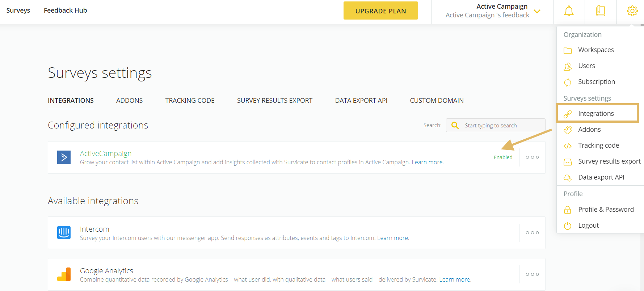Click the Subscription cycle icon
This screenshot has width=644, height=291.
tap(568, 82)
